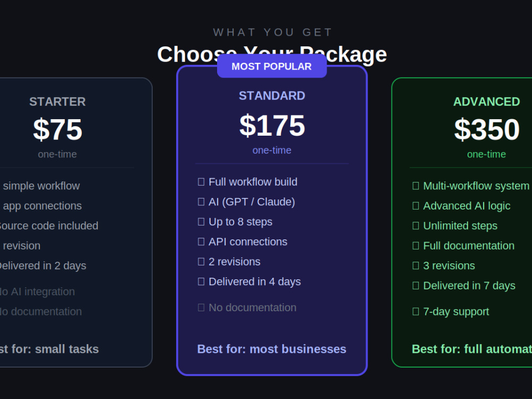The image size is (532, 399).
Task: Click the icon beside Delivered in 4 days
Action: point(201,281)
